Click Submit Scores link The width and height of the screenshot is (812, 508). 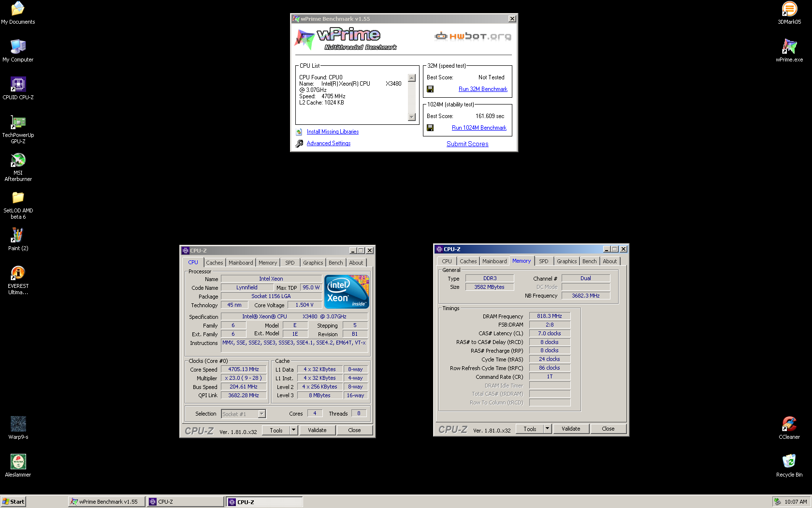point(467,144)
